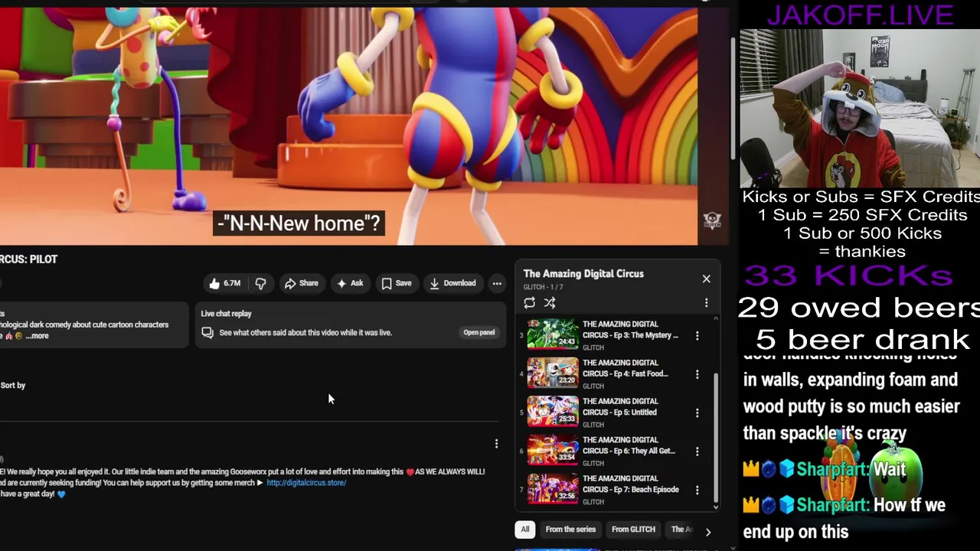This screenshot has width=980, height=551.
Task: Click the playlist scroll down arrow
Action: [716, 507]
